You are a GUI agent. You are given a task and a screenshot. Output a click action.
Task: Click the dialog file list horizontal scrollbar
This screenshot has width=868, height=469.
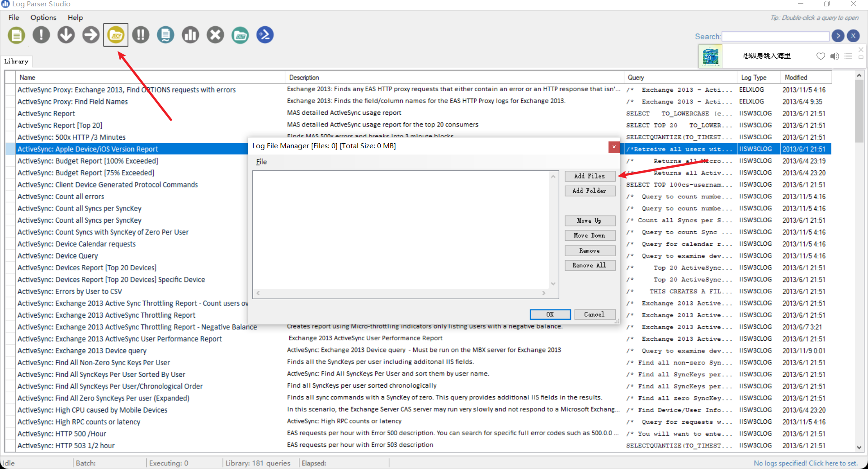tap(401, 293)
